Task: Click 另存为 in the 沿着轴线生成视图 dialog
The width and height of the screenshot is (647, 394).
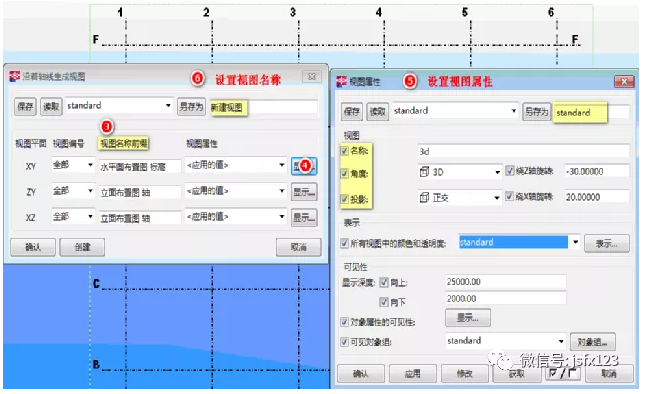Action: [x=191, y=106]
